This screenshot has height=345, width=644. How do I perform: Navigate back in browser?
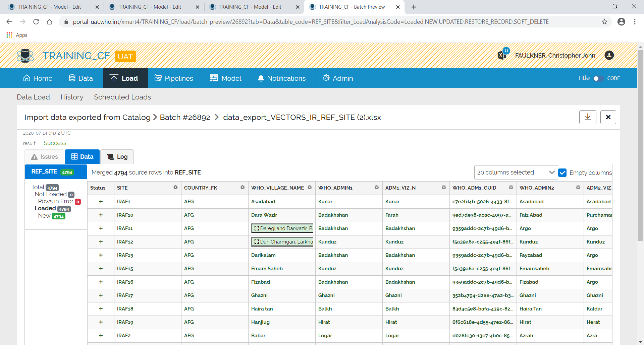tap(9, 22)
